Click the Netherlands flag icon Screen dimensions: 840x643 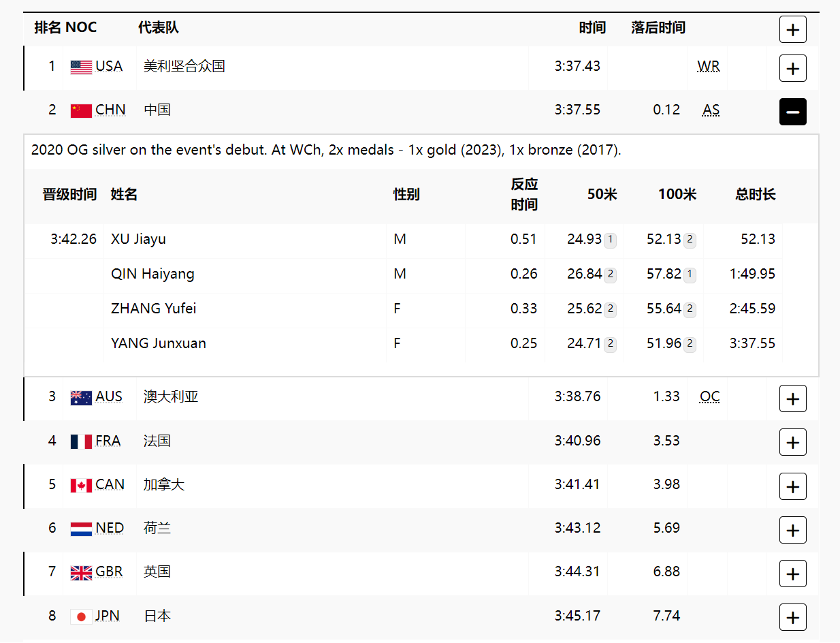(x=80, y=528)
